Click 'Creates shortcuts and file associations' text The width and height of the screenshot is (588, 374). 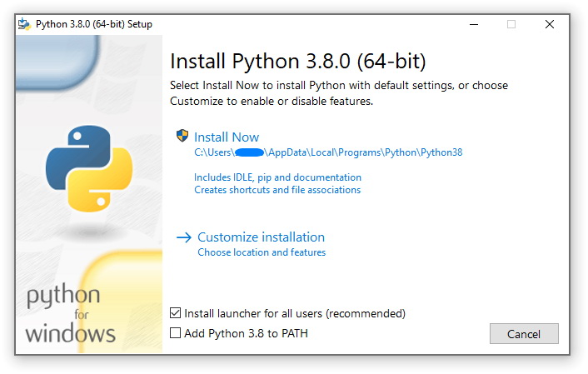277,190
